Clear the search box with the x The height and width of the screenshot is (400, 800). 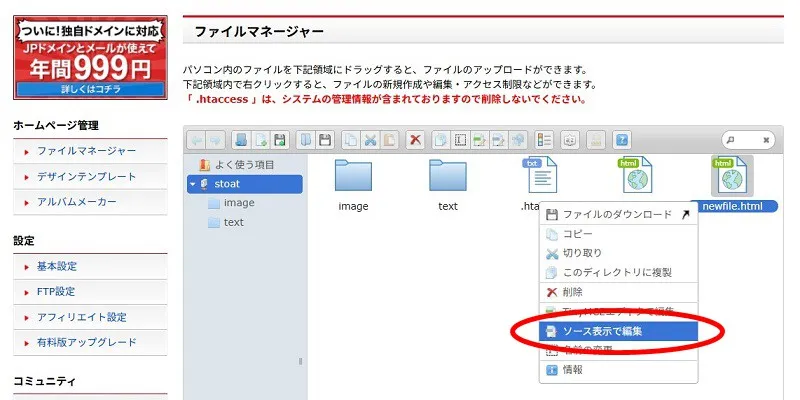(766, 140)
